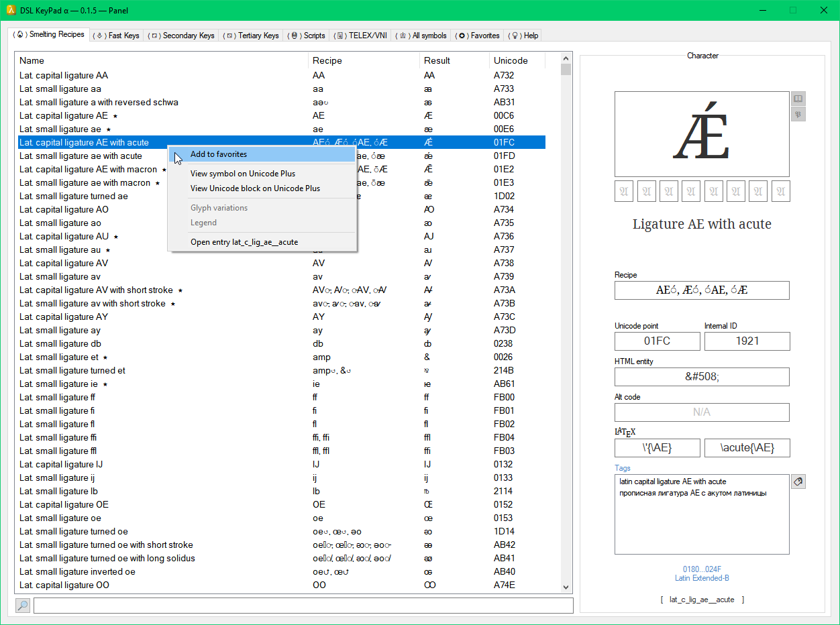Click Unicode cell FB04

[505, 437]
